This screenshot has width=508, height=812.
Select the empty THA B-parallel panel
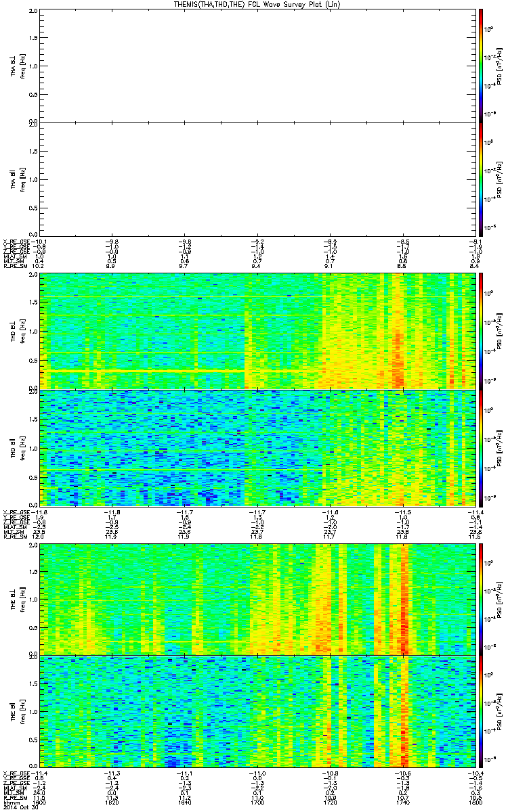(257, 179)
